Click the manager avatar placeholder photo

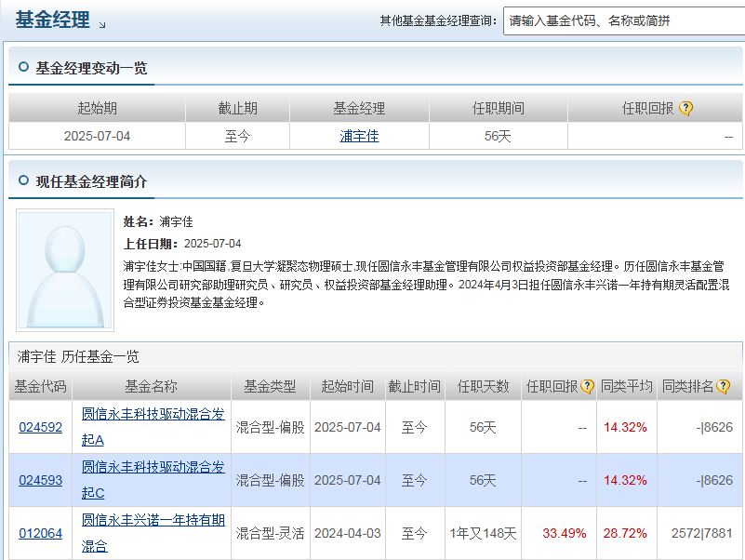65,270
